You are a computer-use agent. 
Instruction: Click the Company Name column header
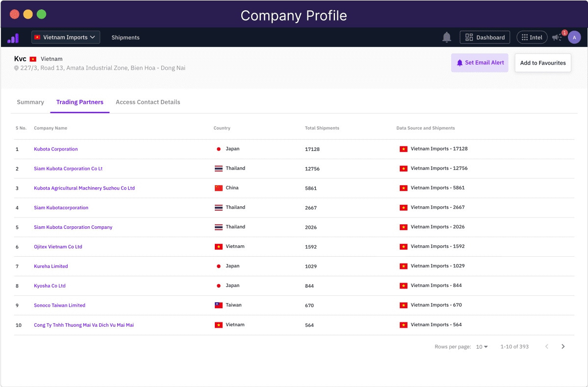pos(51,128)
